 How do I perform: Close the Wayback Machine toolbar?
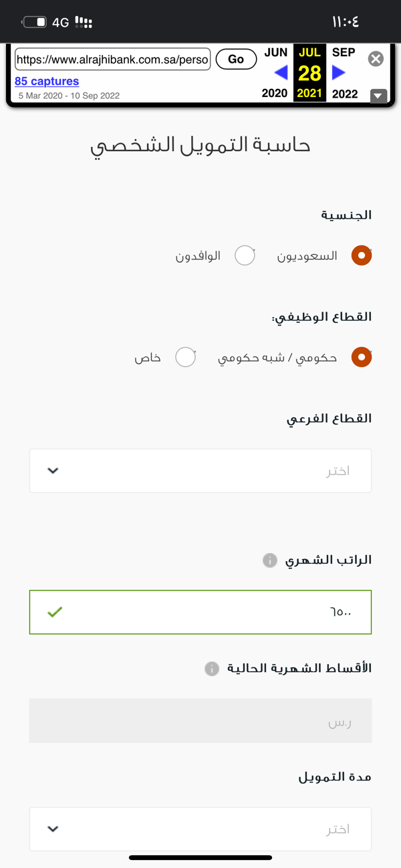click(x=376, y=59)
